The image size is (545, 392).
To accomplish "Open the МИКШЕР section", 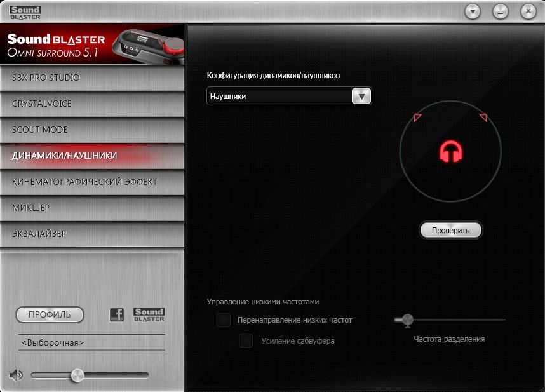I will click(92, 208).
